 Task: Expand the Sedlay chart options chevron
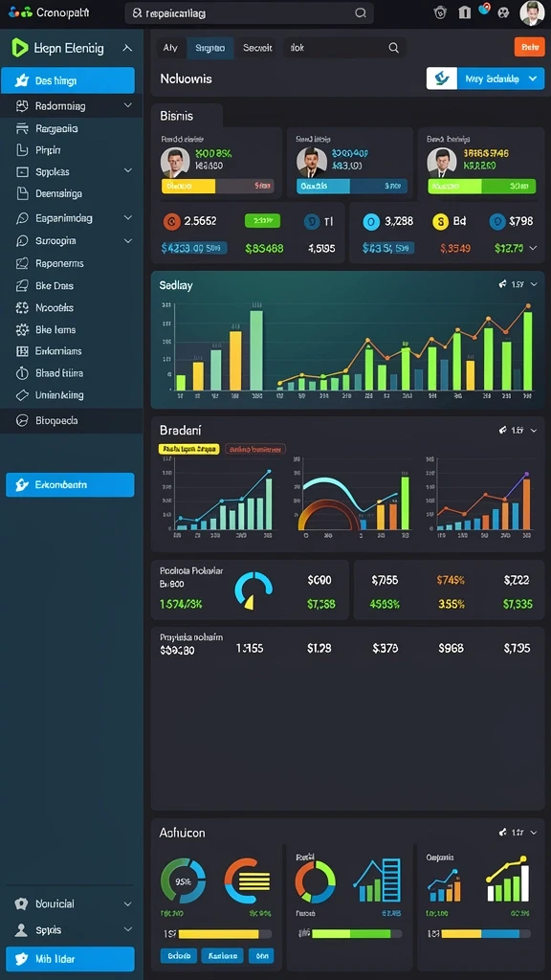point(534,284)
